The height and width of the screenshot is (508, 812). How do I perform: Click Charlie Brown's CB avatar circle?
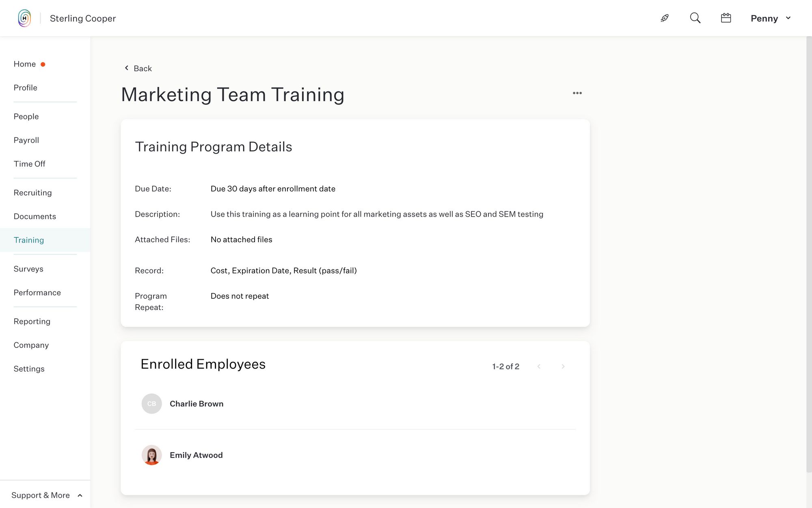tap(151, 404)
